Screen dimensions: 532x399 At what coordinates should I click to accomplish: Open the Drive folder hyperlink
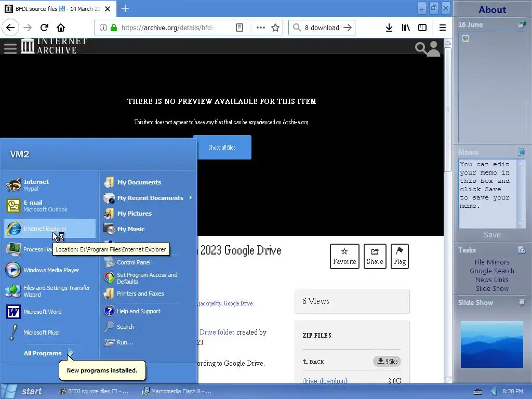(x=217, y=332)
